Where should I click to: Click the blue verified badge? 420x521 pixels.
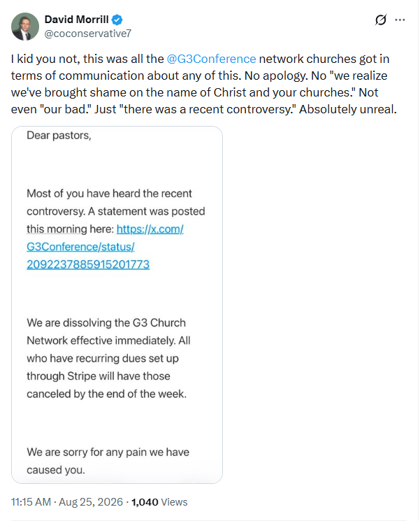pyautogui.click(x=117, y=20)
